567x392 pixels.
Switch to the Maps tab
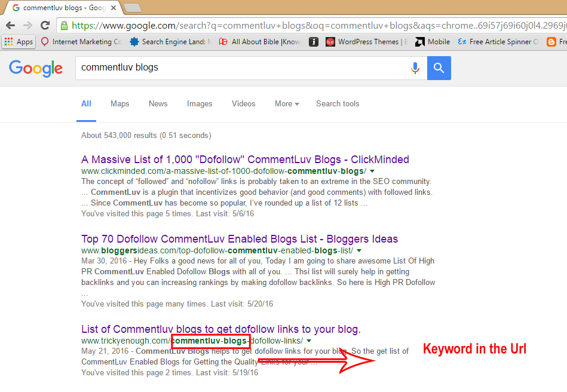pyautogui.click(x=119, y=104)
